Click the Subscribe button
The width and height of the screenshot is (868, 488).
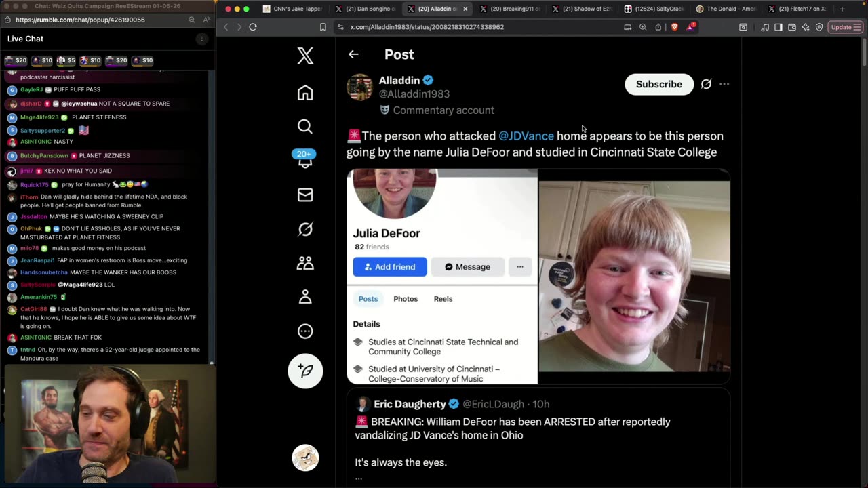click(659, 84)
